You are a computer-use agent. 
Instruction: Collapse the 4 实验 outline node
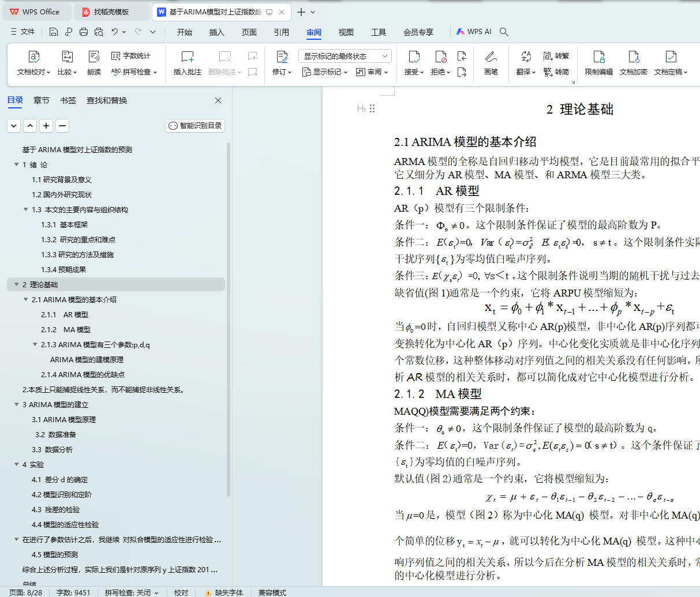pyautogui.click(x=16, y=464)
